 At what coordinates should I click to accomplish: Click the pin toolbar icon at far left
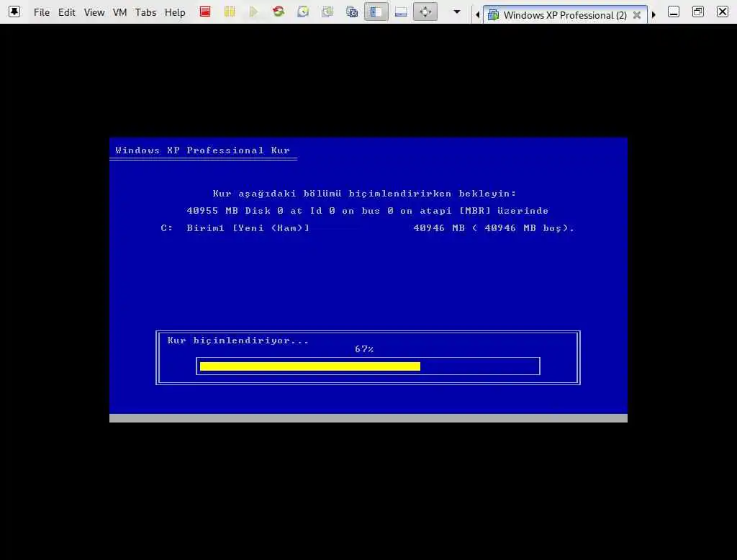click(x=14, y=12)
